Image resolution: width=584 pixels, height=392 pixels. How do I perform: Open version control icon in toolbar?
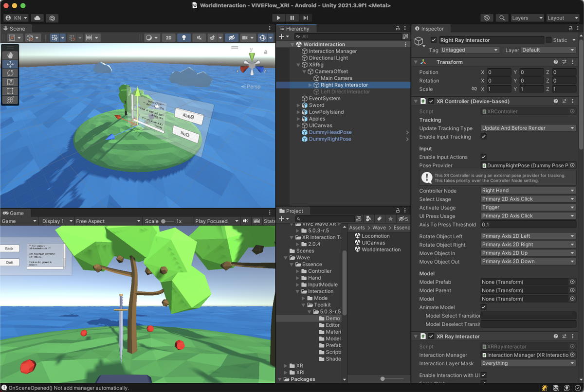pos(52,18)
